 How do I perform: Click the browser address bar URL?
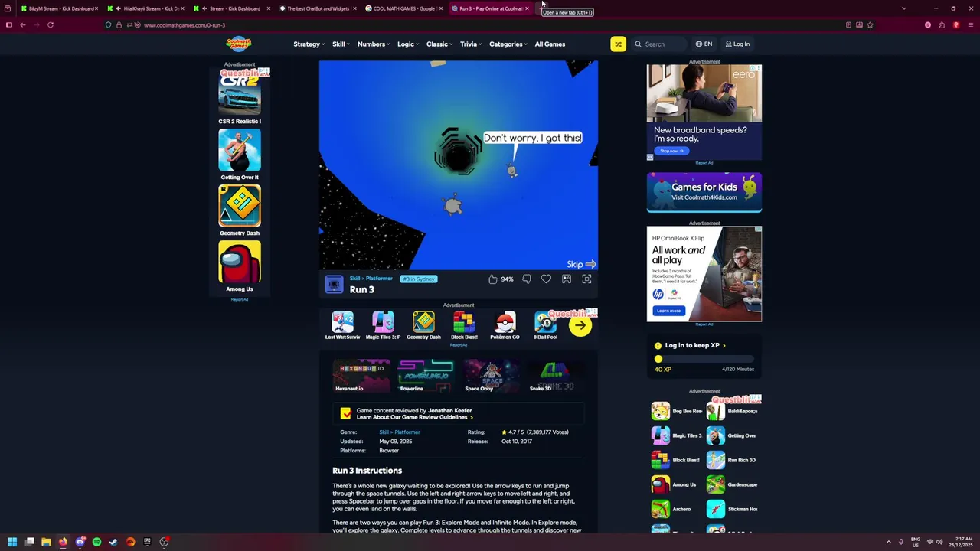185,25
